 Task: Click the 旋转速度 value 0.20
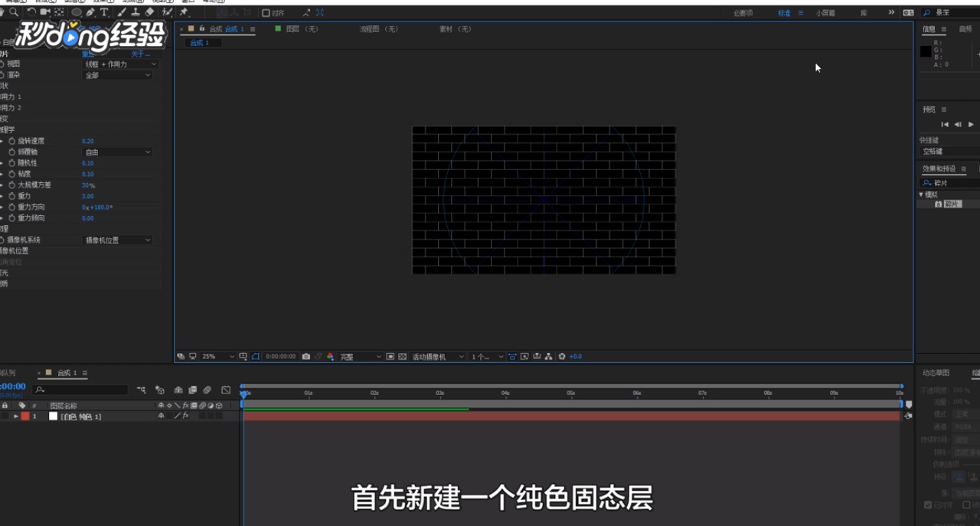[88, 142]
